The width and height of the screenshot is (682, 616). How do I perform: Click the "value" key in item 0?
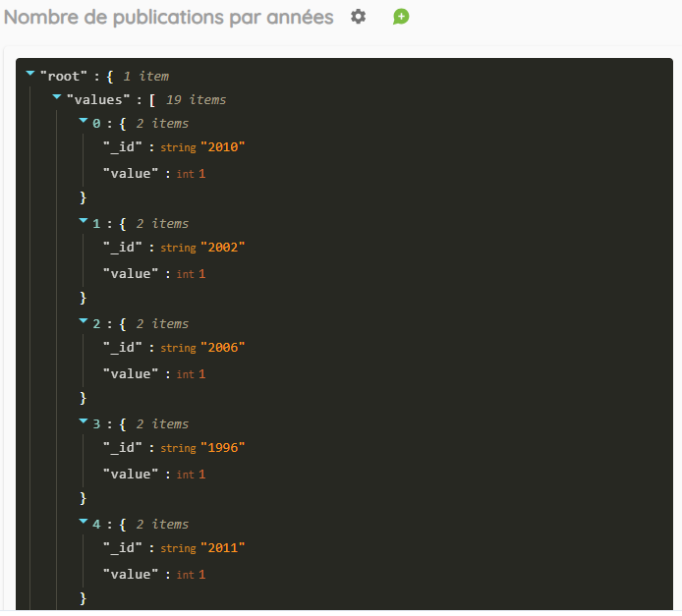click(131, 174)
